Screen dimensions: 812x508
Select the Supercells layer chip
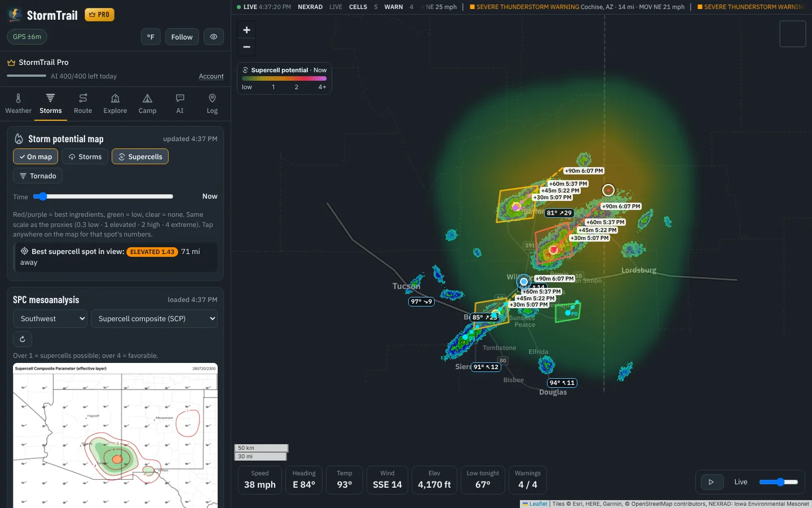[140, 156]
